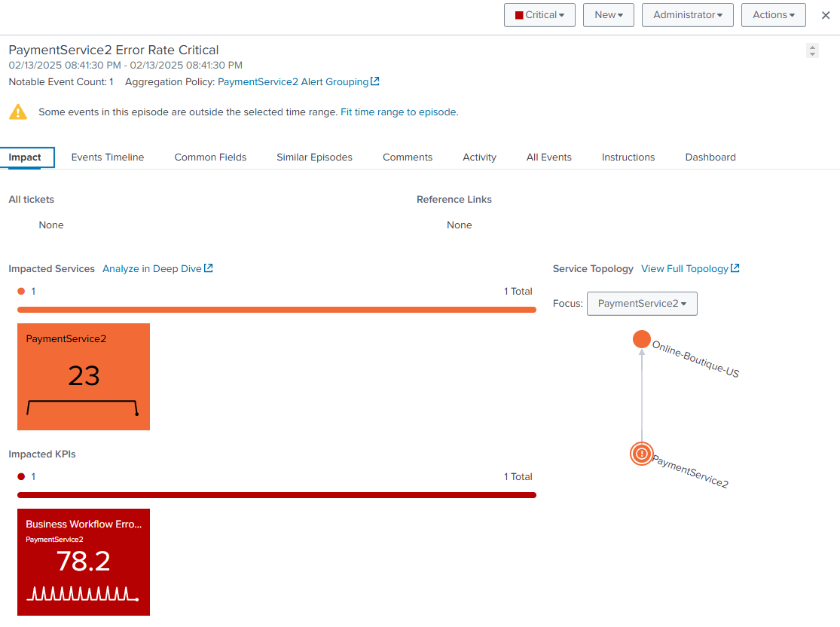
Task: Close the episode details panel
Action: point(825,15)
